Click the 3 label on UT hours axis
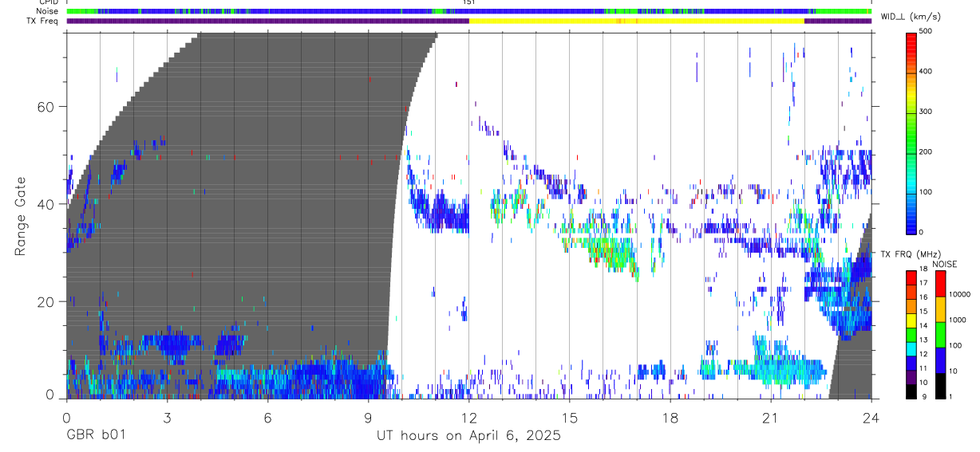This screenshot has height=452, width=980. [167, 418]
